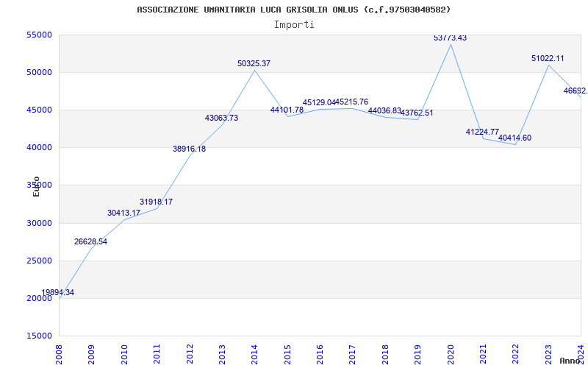This screenshot has height=368, width=588.
Task: Click the Anno x-axis title
Action: (570, 361)
